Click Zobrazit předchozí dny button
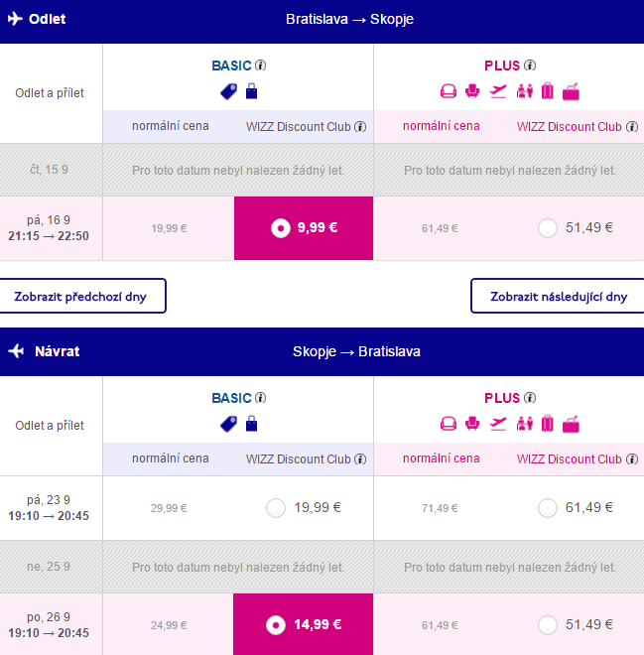The image size is (644, 655). [82, 296]
